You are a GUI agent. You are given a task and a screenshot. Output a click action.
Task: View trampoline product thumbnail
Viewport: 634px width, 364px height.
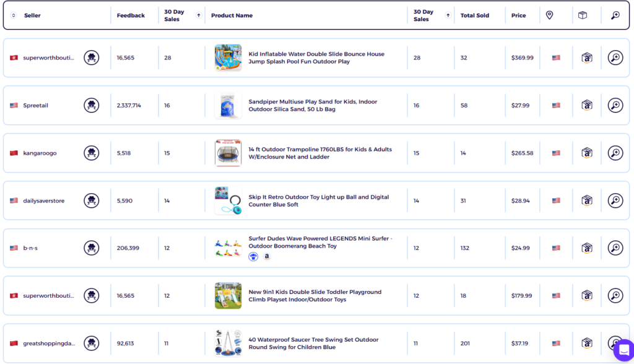228,153
